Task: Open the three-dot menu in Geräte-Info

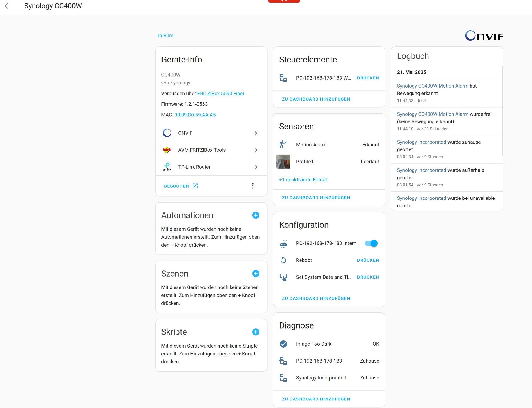Action: (253, 186)
